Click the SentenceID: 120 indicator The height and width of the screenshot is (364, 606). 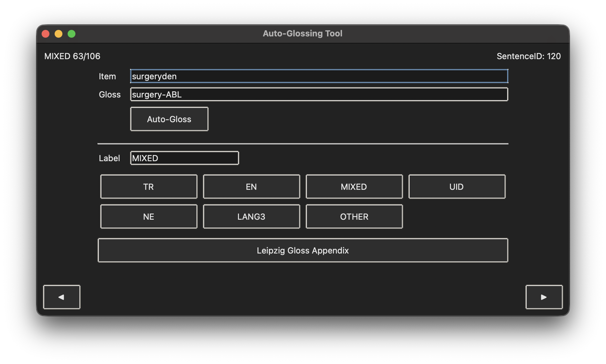pyautogui.click(x=528, y=56)
